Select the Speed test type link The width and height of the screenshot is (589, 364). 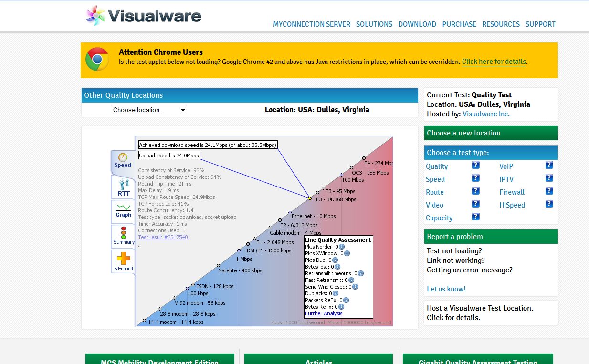(435, 179)
